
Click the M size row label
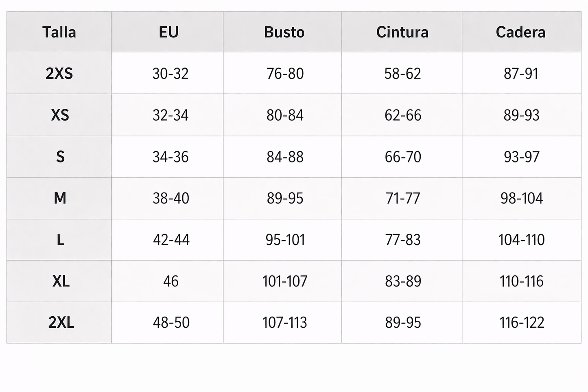coord(59,198)
